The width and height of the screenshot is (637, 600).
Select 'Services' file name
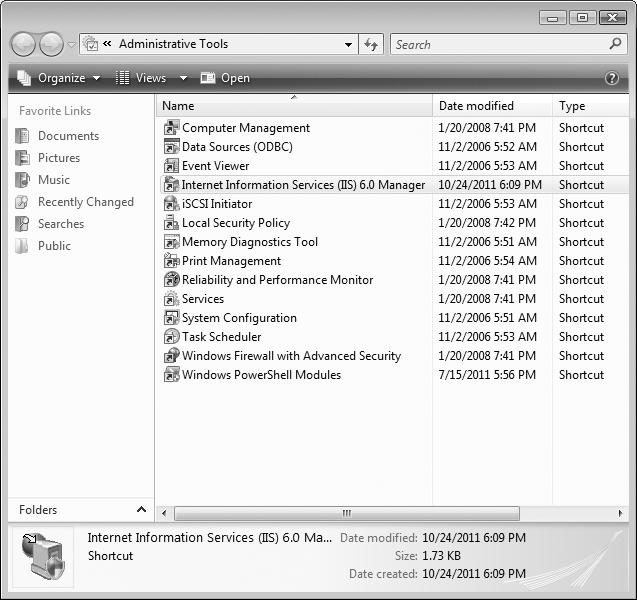[x=203, y=299]
